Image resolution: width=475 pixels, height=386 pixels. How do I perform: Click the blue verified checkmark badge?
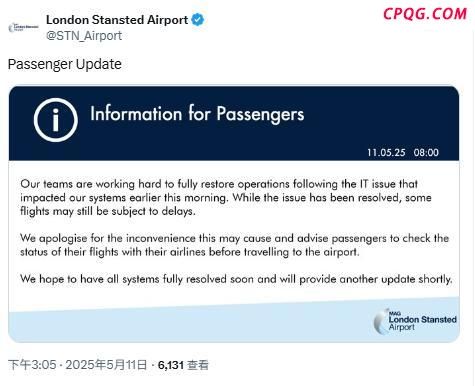tap(198, 20)
